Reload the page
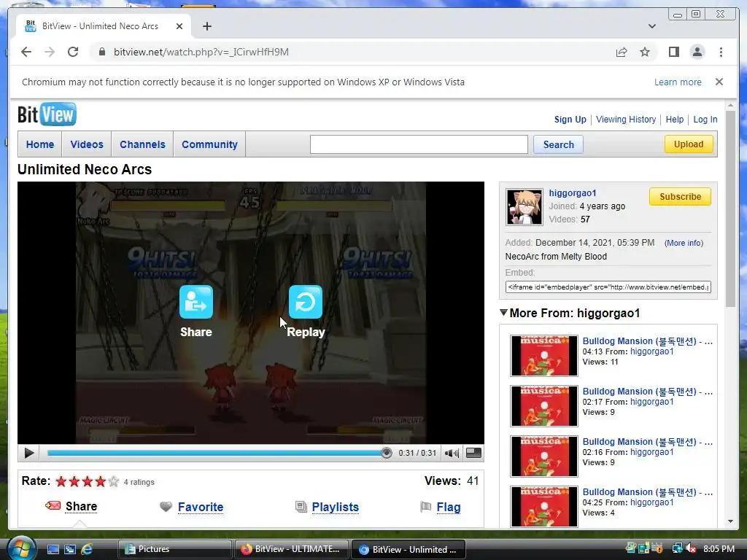 pyautogui.click(x=73, y=52)
